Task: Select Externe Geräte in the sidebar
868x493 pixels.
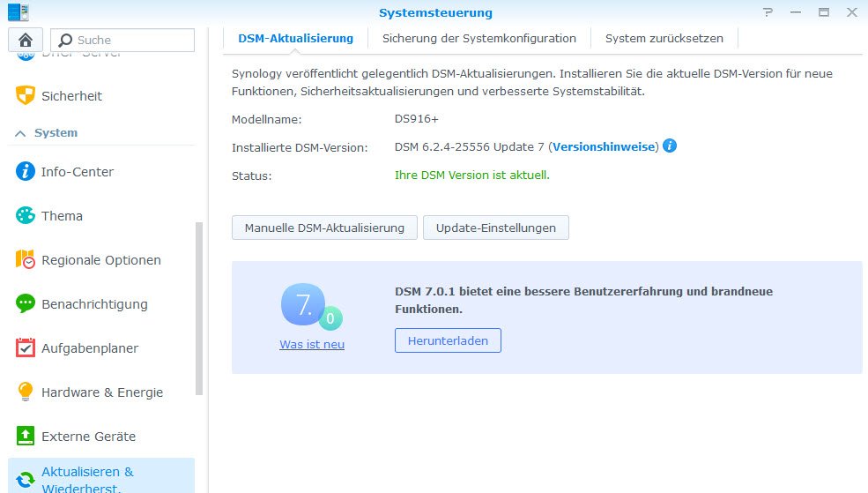Action: click(101, 436)
